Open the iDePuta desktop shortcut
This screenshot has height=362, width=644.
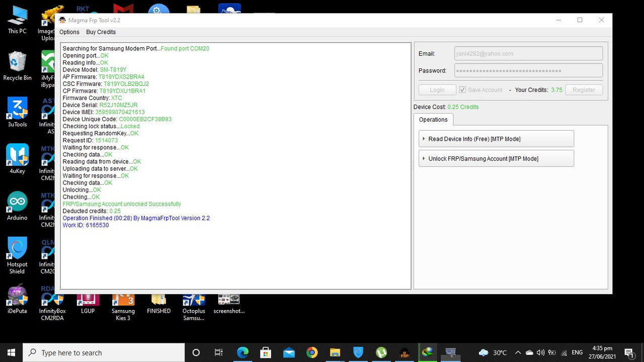click(x=17, y=299)
